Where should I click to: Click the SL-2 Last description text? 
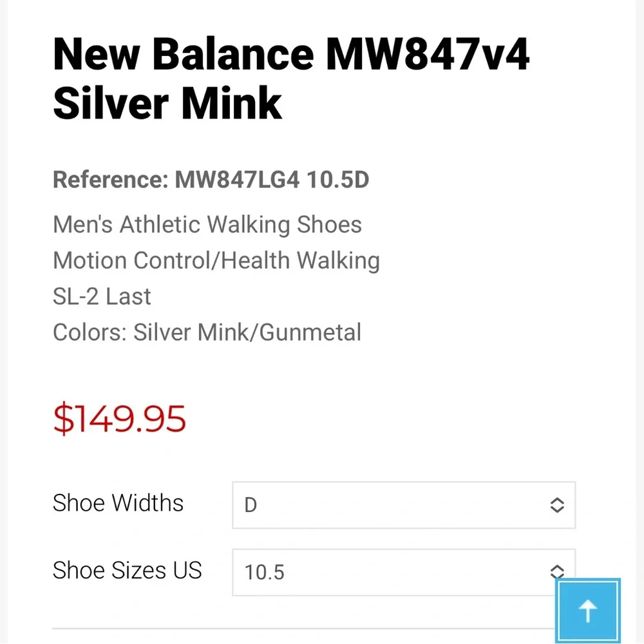tap(102, 296)
